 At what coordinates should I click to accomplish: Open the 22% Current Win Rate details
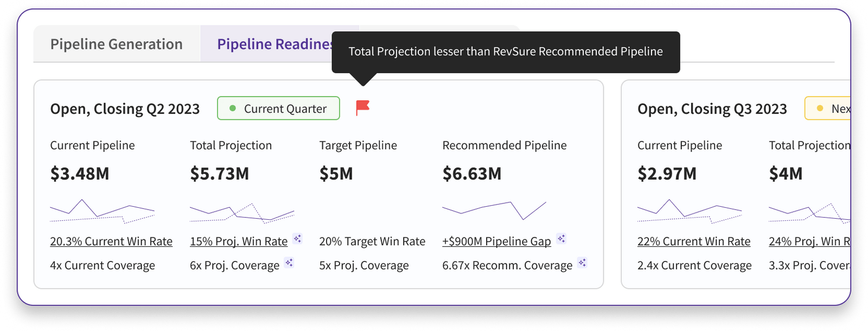[693, 240]
